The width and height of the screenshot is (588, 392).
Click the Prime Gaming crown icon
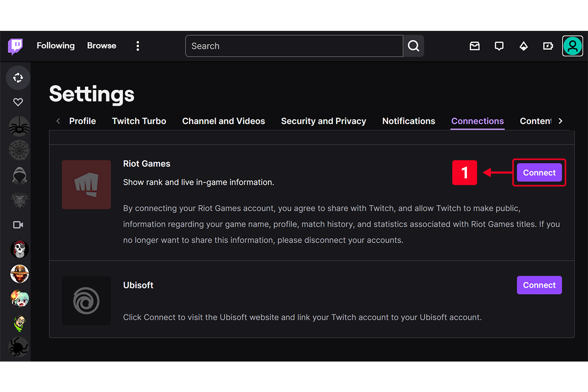pyautogui.click(x=523, y=46)
